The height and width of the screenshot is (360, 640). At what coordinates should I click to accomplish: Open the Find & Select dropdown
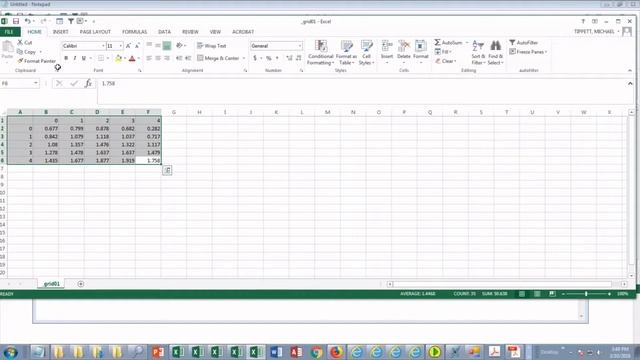(x=496, y=52)
